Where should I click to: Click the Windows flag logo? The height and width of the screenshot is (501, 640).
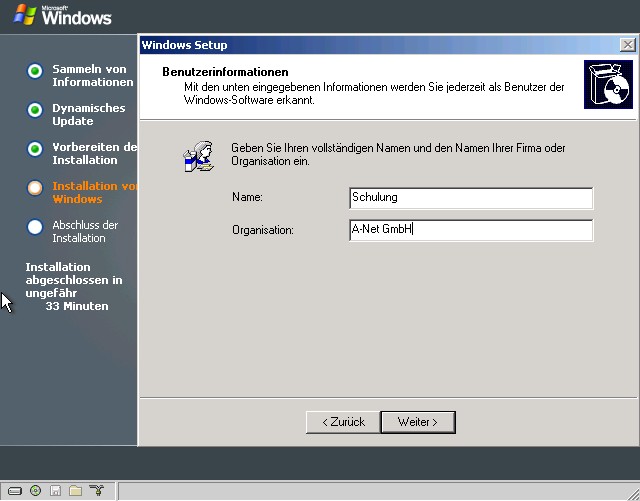[x=24, y=15]
